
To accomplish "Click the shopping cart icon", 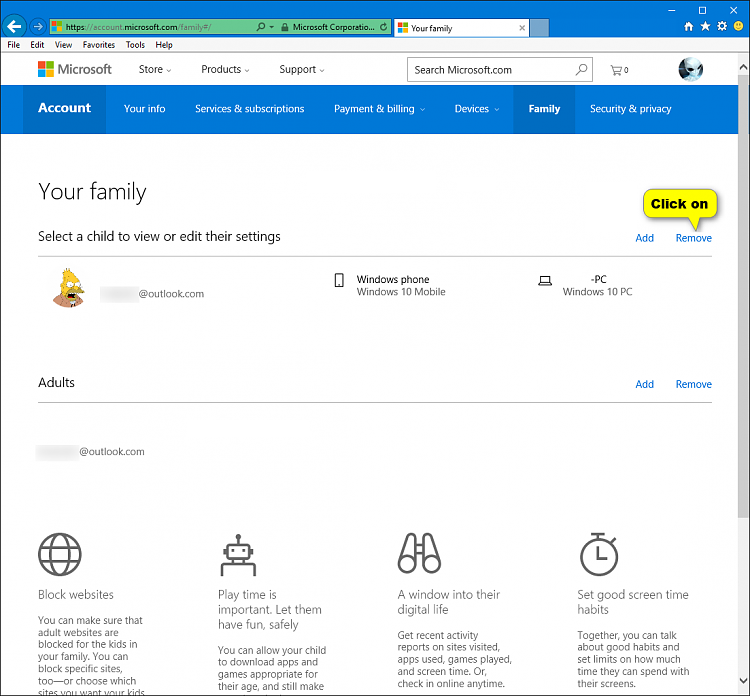I will [x=617, y=70].
